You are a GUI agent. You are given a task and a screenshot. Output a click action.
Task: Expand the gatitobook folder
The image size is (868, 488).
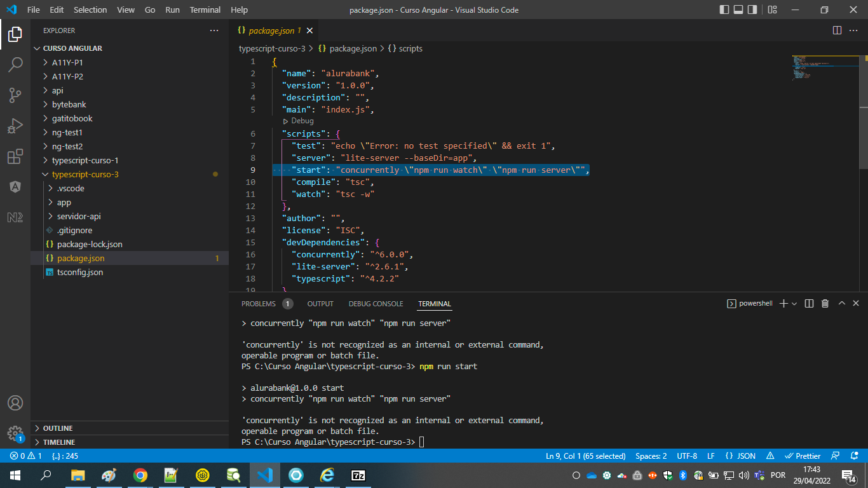click(x=130, y=118)
